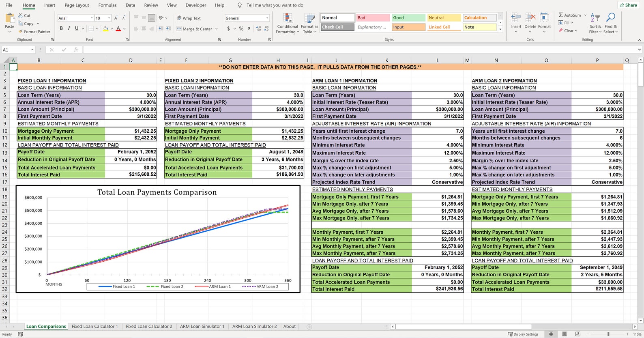Expand the Merge & Center dropdown arrow
Screen dimensions: 644x338
coord(217,29)
